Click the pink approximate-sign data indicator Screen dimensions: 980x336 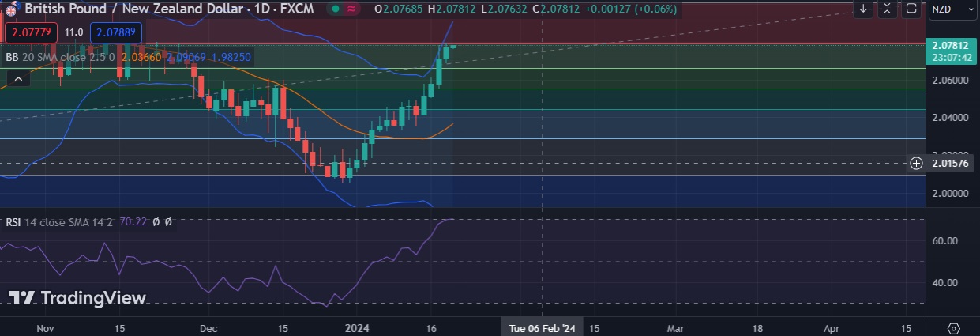(x=351, y=9)
